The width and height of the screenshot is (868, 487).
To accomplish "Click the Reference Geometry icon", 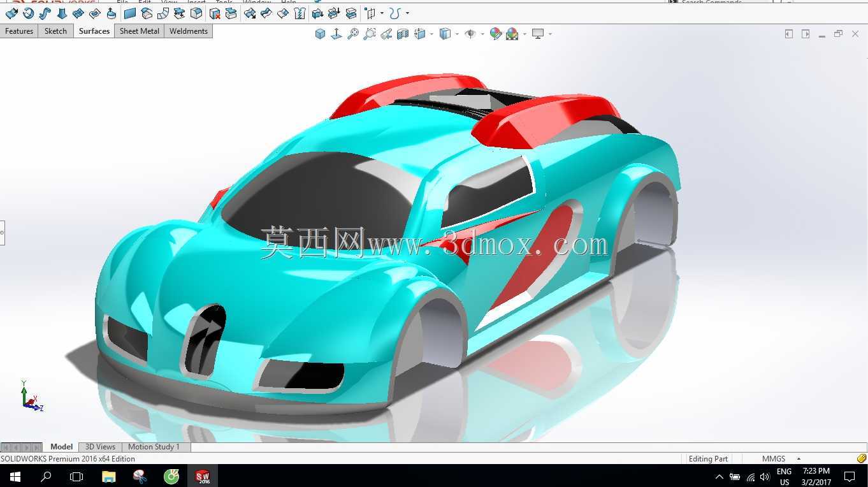I will pos(370,13).
